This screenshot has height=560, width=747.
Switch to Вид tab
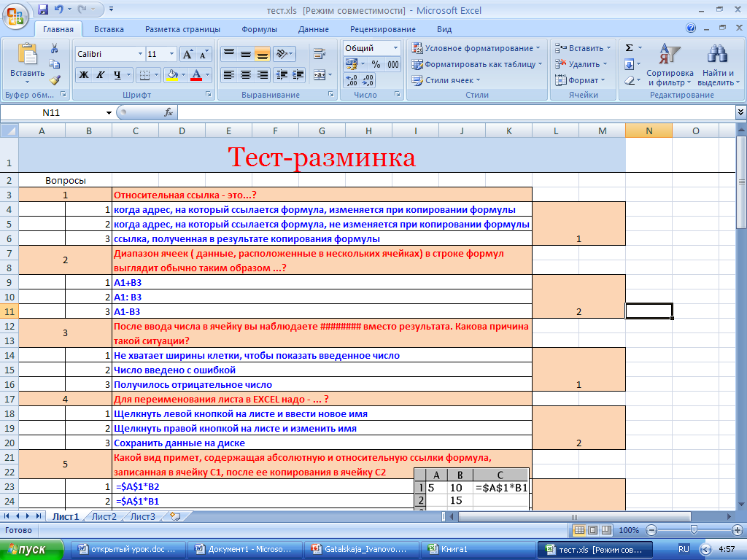point(444,29)
